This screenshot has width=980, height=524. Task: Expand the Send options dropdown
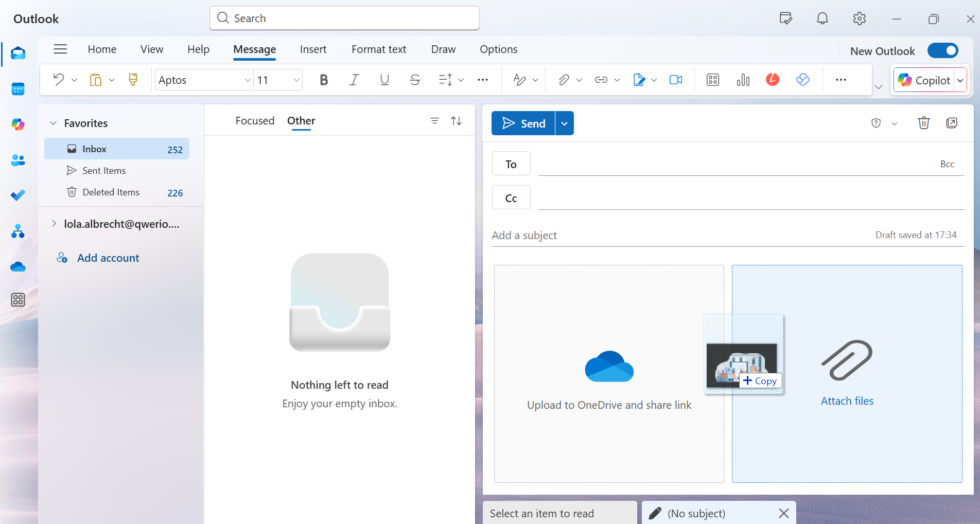[x=565, y=123]
